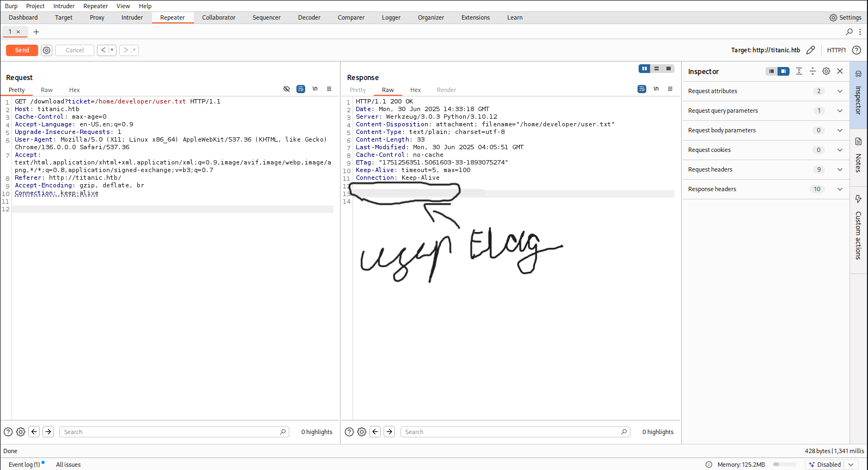Open Inspector in right sidebar
Screen dimensions: 868x470
click(x=858, y=95)
